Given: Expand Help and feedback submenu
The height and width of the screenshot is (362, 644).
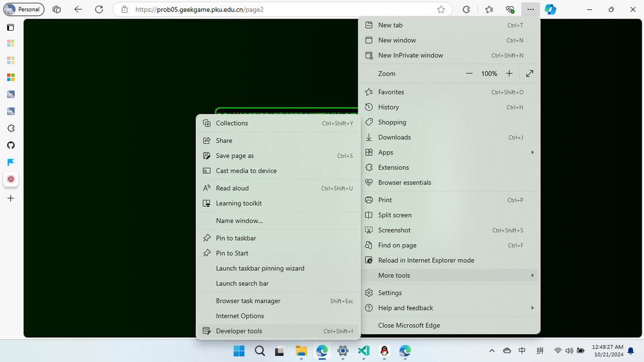Looking at the screenshot, I should (451, 308).
